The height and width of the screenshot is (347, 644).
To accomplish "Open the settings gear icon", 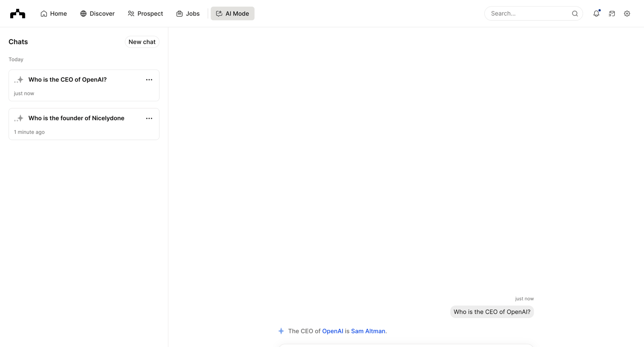I will pyautogui.click(x=627, y=14).
